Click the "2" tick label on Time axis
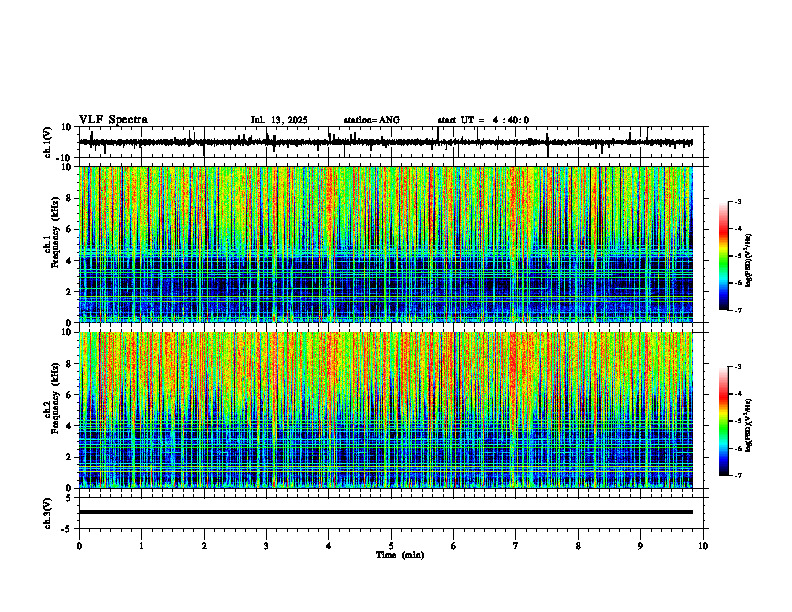The image size is (792, 612). point(204,546)
